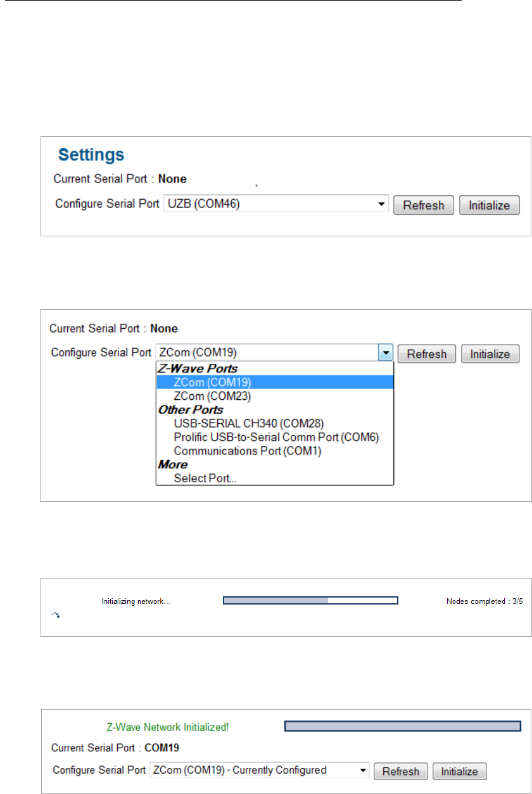Click the loading spinner under Initializing network
Screen dimensions: 532x794
tap(56, 614)
